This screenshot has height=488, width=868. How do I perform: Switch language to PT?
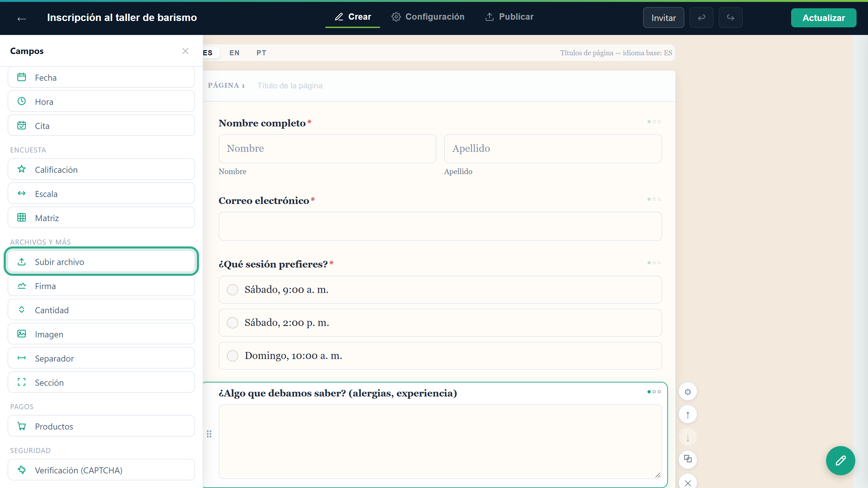261,53
